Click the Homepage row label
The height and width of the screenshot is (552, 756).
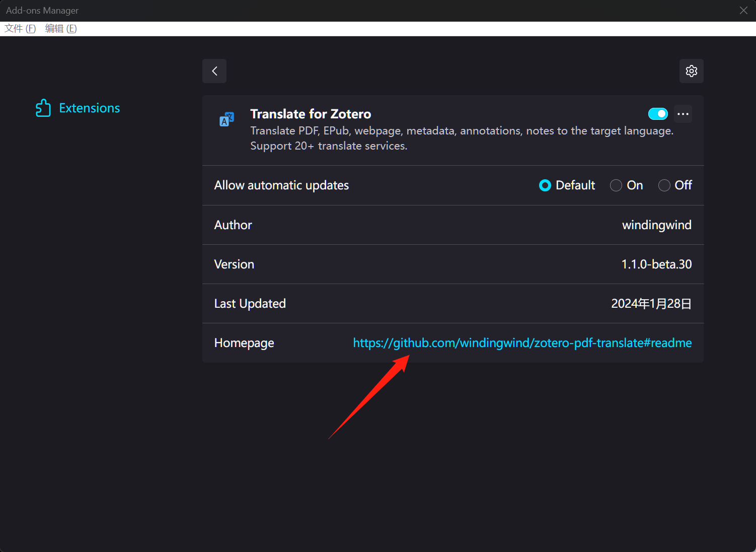244,343
